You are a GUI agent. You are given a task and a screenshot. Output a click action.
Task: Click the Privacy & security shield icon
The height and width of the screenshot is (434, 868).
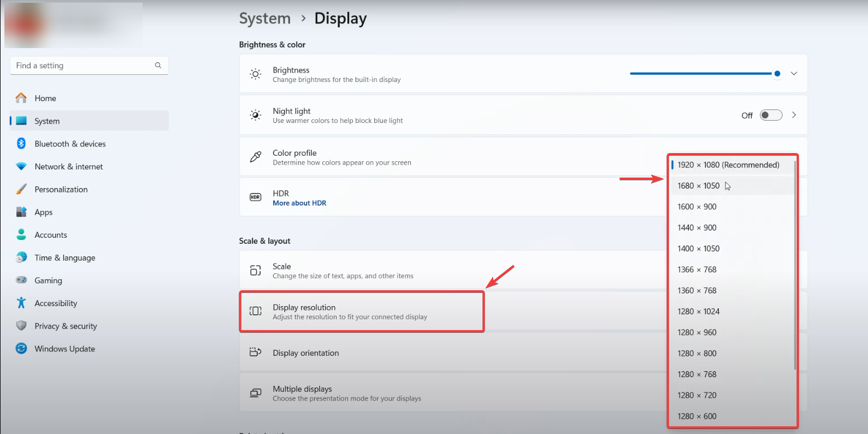[x=21, y=326]
